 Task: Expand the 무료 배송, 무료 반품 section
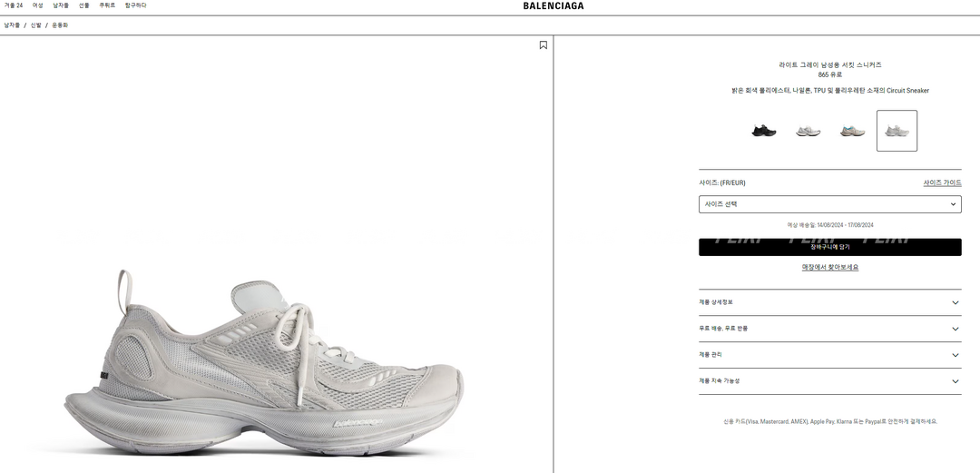(830, 329)
